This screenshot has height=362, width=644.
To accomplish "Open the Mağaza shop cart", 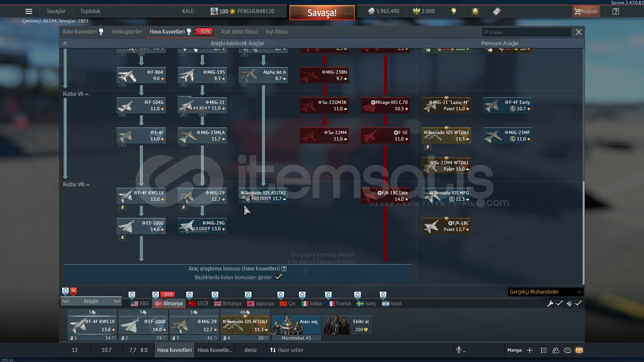I will (586, 11).
